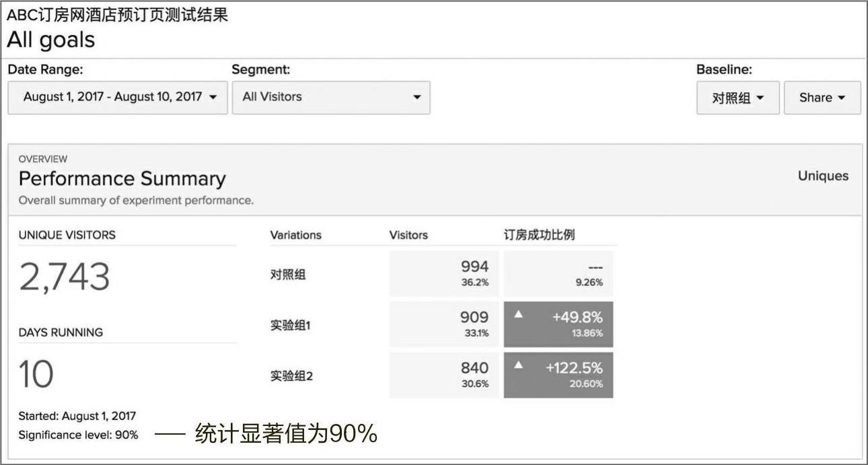Expand the All Visitors segment dropdown
Image resolution: width=868 pixels, height=465 pixels.
pyautogui.click(x=330, y=97)
